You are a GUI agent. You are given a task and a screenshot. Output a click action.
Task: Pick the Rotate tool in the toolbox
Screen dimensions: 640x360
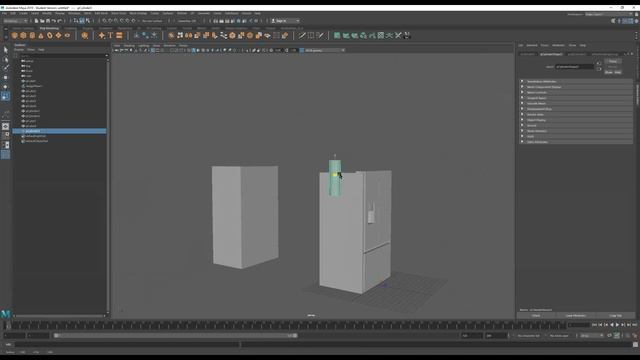[6, 87]
